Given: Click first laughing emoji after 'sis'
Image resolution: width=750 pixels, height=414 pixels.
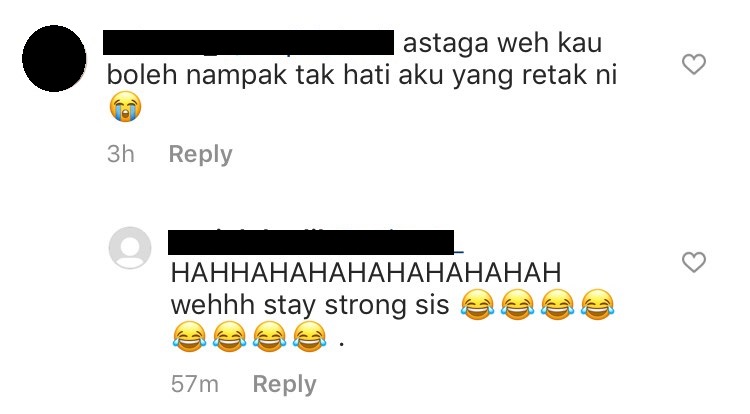Looking at the screenshot, I should point(477,305).
